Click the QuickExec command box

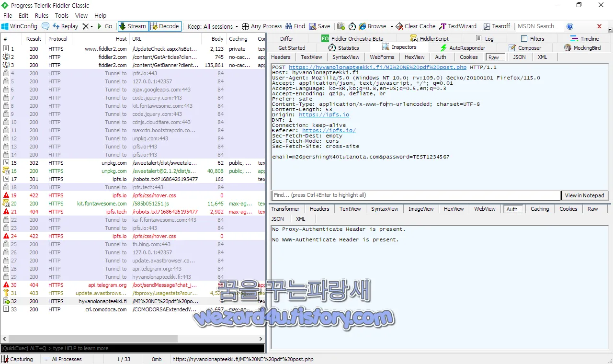click(x=133, y=348)
